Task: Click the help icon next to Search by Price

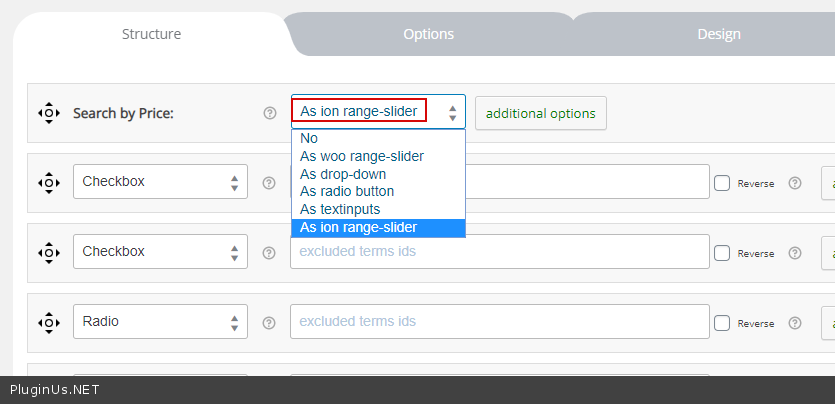Action: 270,113
